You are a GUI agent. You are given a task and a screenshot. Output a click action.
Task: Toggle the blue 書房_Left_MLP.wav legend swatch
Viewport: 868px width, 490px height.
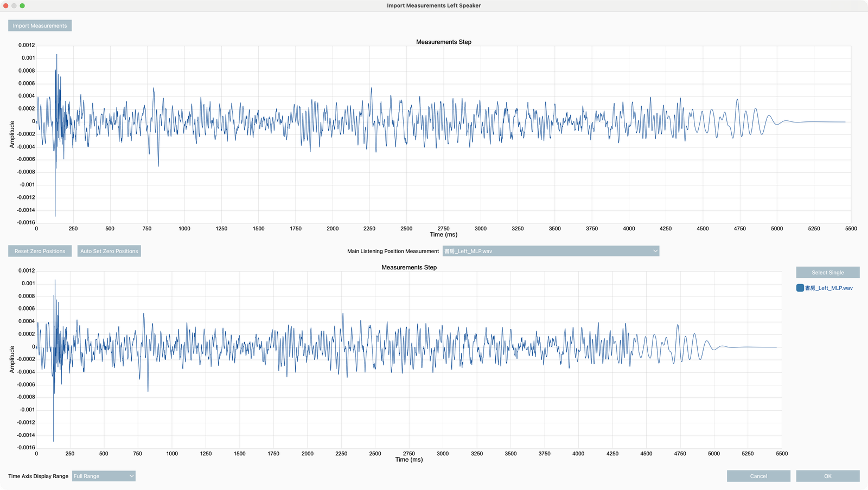[800, 288]
